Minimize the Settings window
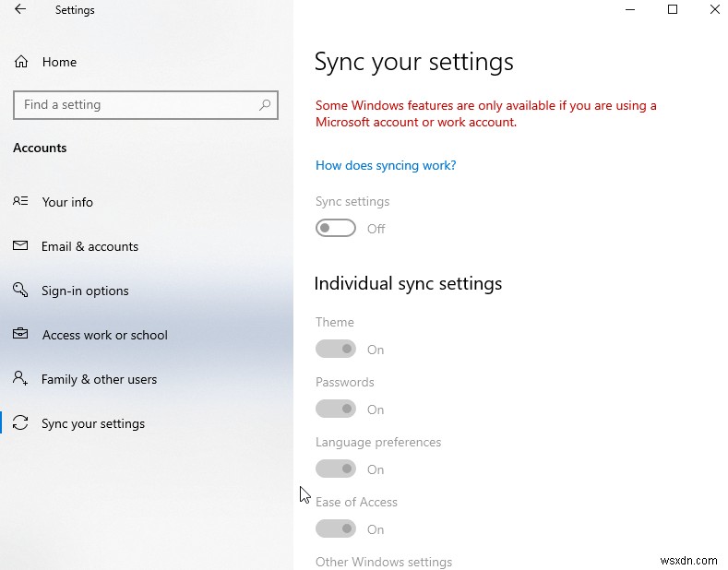Screen dimensions: 728x570 coord(630,9)
